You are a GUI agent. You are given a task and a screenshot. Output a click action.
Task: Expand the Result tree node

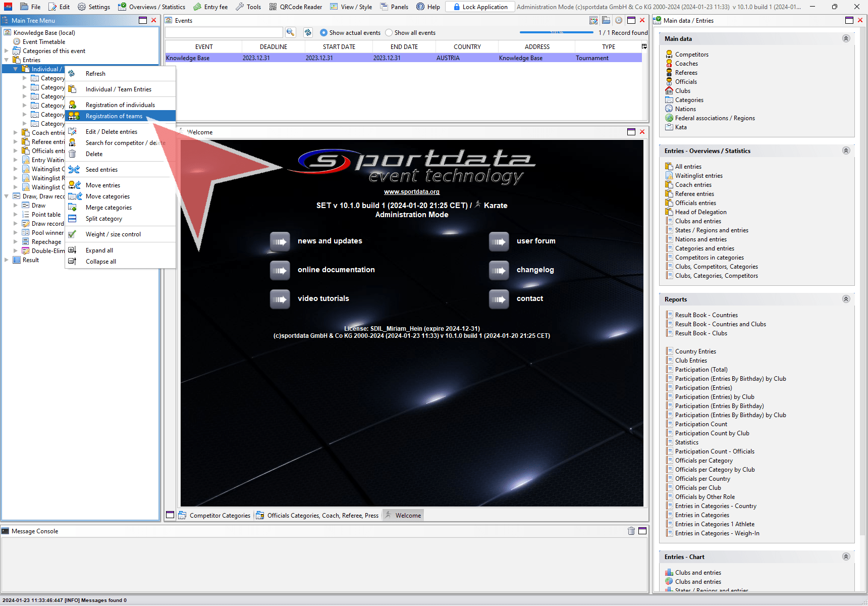tap(7, 260)
